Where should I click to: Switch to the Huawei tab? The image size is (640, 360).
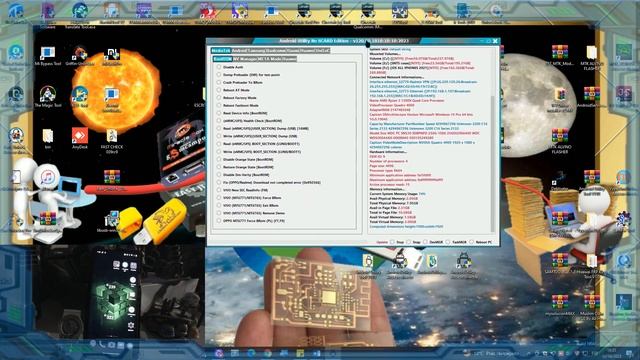306,51
